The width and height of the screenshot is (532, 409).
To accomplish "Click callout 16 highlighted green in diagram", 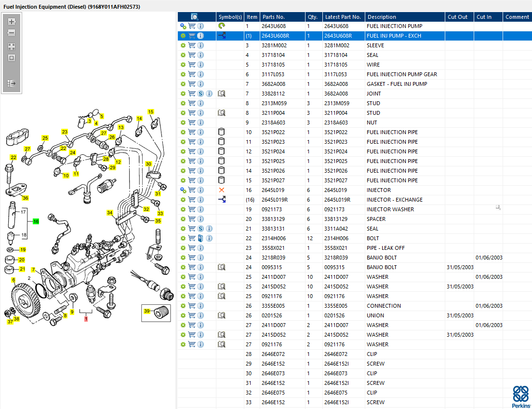I will point(36,221).
